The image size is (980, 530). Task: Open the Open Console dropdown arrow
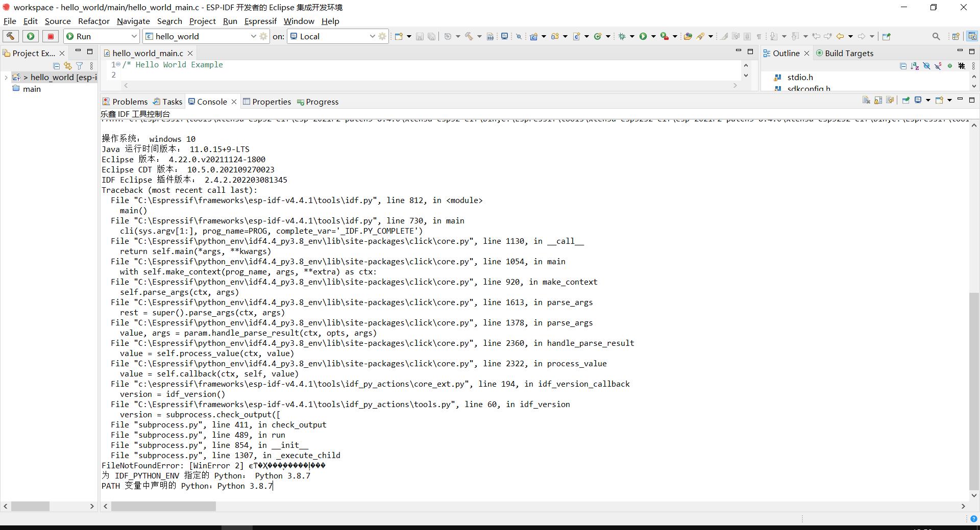[x=949, y=100]
